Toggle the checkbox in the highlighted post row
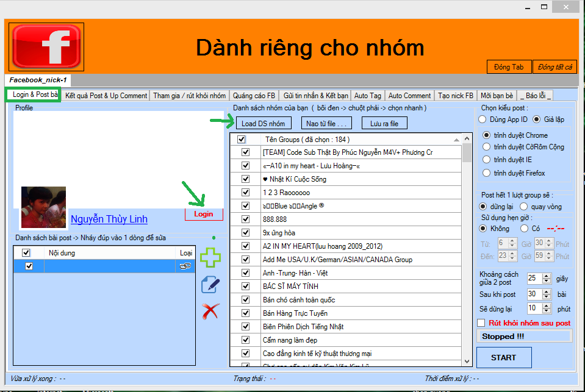585x392 pixels. click(x=29, y=266)
